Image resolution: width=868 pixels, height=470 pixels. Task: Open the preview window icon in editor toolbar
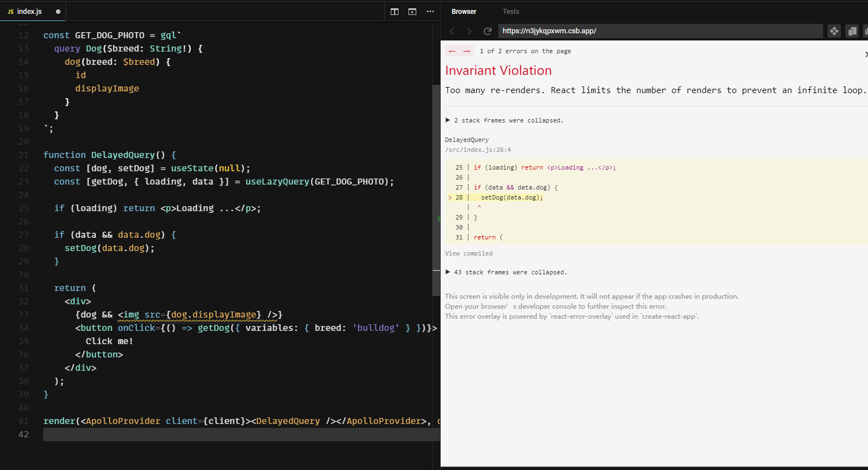(x=412, y=12)
